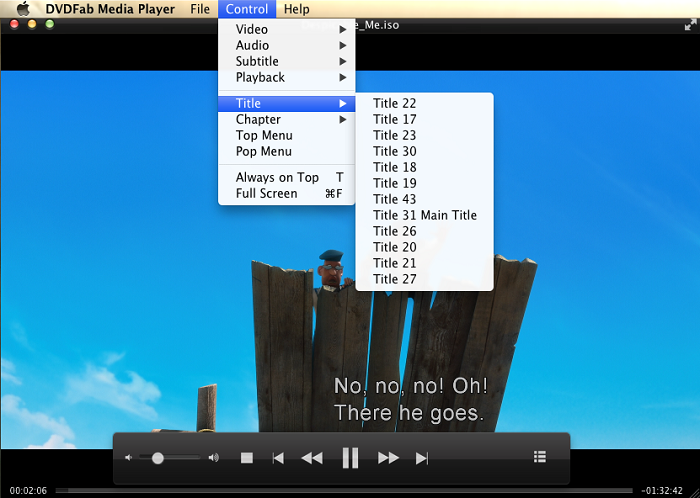The image size is (700, 498).
Task: Toggle Always on Top option
Action: click(287, 178)
